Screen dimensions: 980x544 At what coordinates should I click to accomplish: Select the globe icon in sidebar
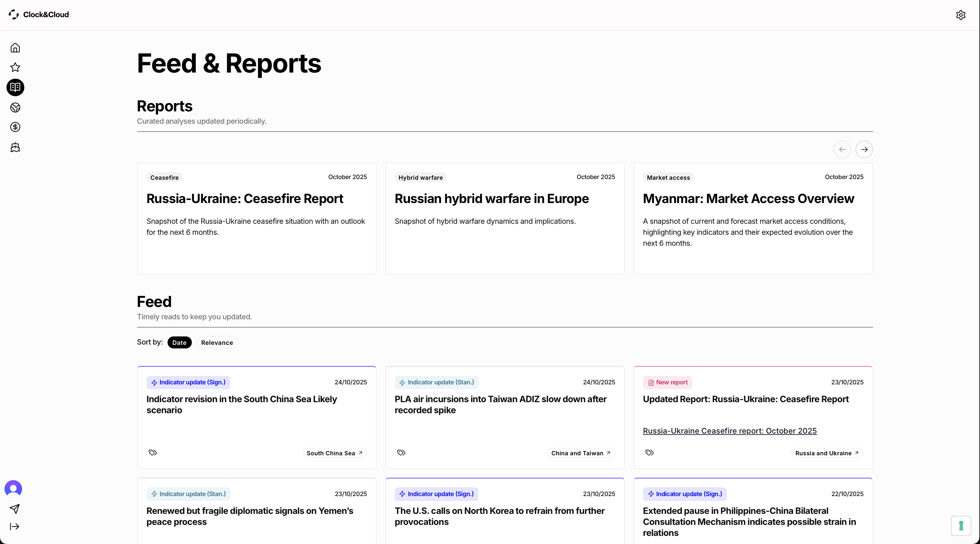(x=15, y=108)
